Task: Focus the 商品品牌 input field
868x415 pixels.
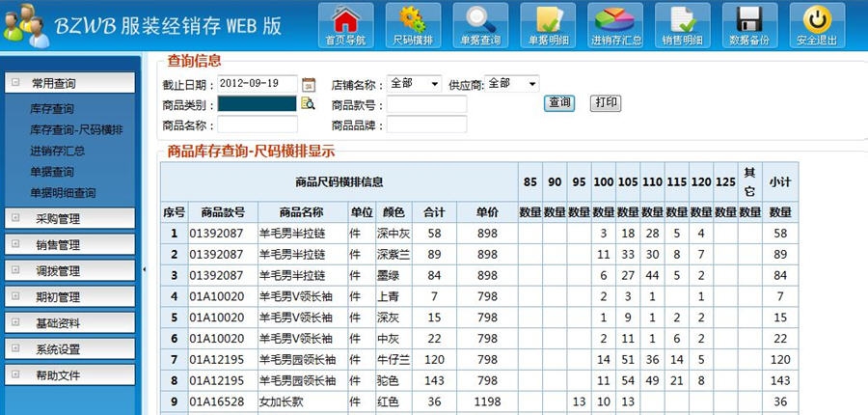Action: 427,124
